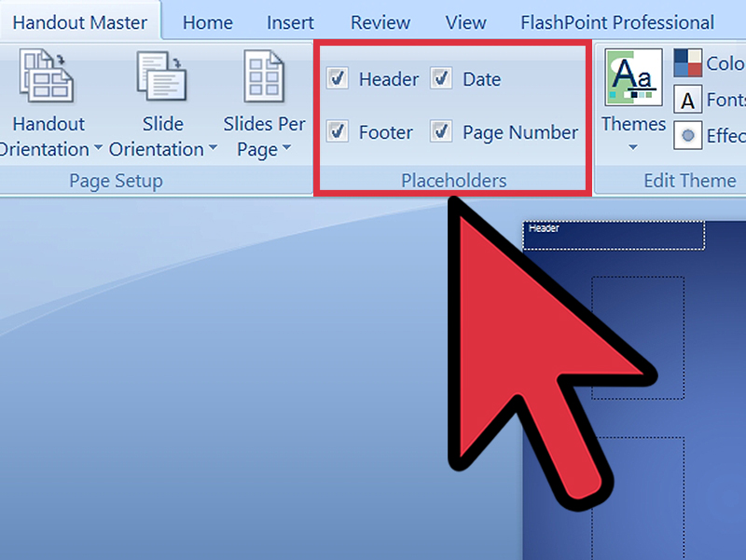Open the Home ribbon tab
Viewport: 746px width, 560px height.
pyautogui.click(x=207, y=22)
